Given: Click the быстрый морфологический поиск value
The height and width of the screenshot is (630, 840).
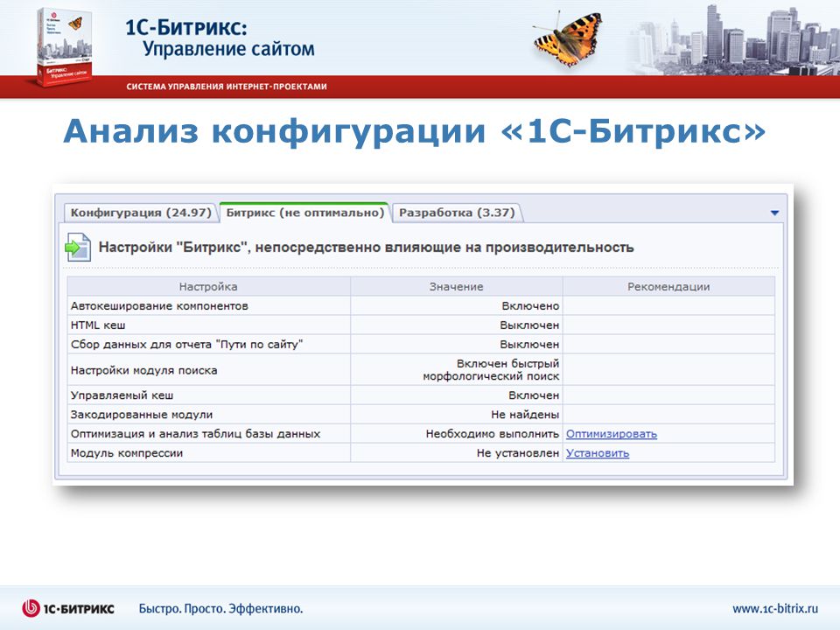Looking at the screenshot, I should coord(491,369).
